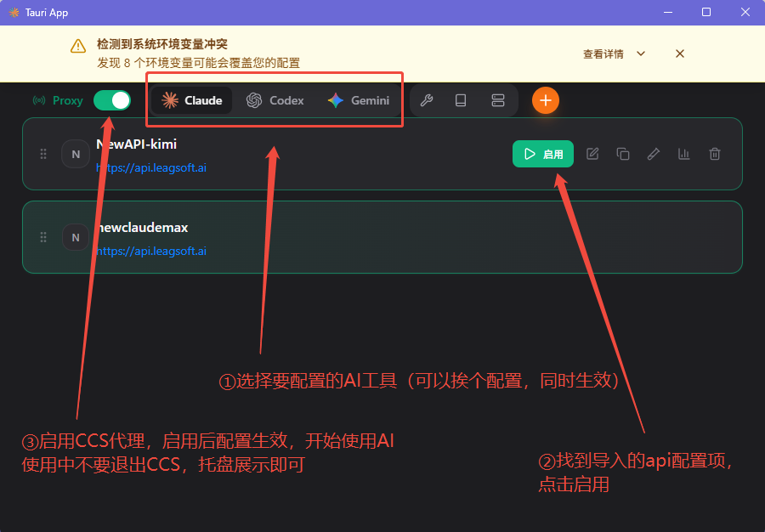The height and width of the screenshot is (532, 765).
Task: Select the Gemini tab
Action: coord(358,99)
